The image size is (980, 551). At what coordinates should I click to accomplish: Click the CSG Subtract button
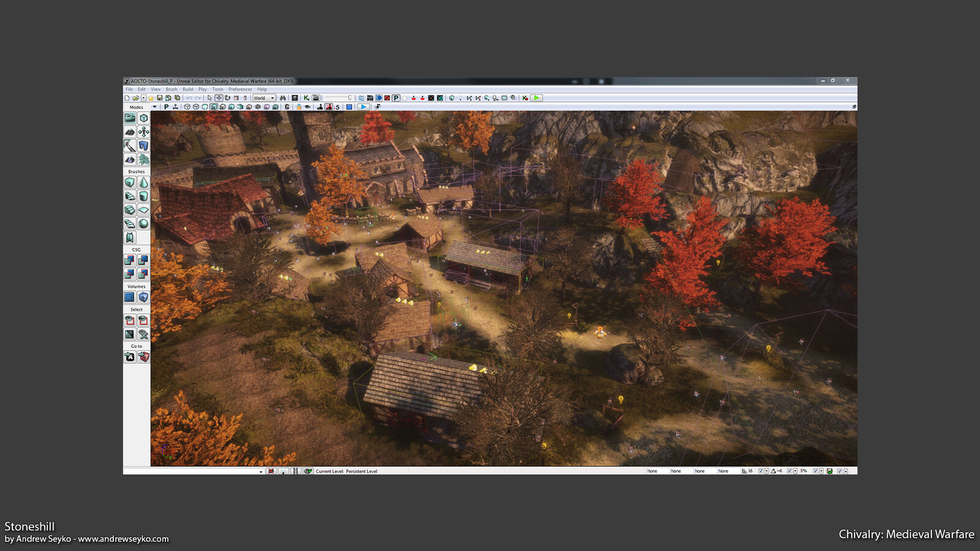[143, 260]
